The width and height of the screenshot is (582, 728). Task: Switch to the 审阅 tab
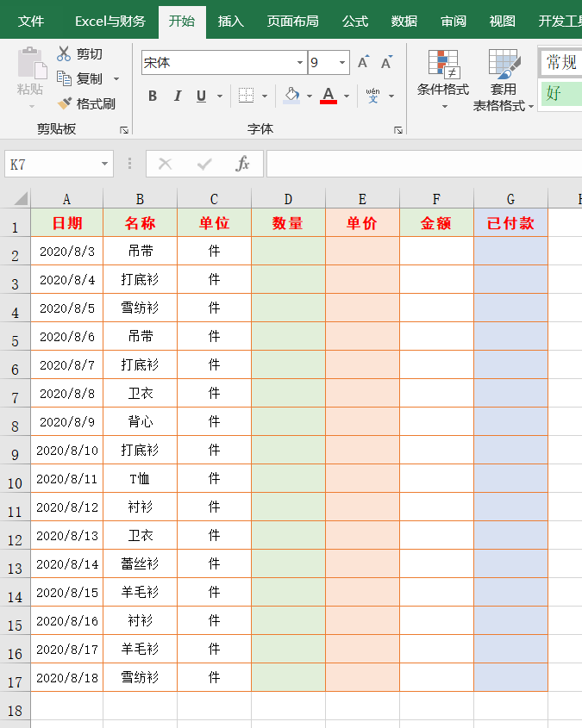point(453,22)
